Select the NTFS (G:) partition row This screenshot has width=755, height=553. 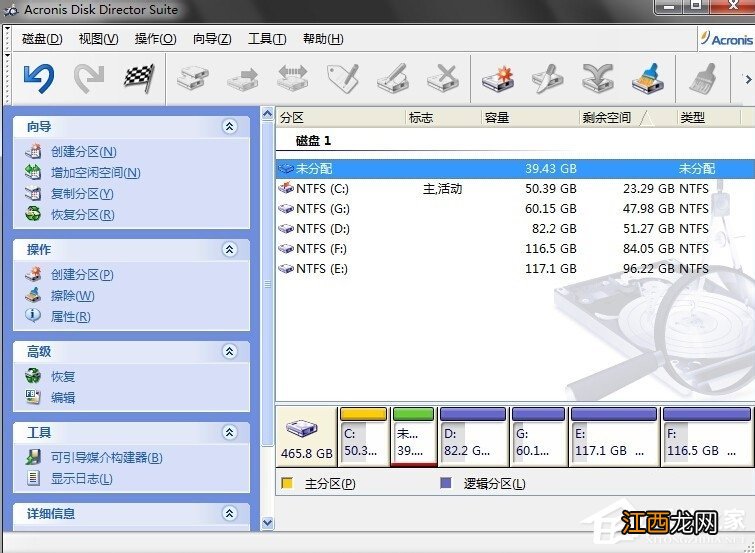pyautogui.click(x=515, y=209)
